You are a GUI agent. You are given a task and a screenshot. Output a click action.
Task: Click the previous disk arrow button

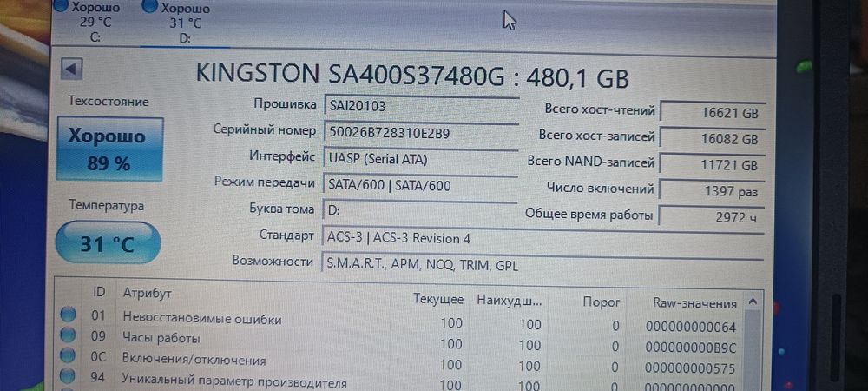coord(71,70)
